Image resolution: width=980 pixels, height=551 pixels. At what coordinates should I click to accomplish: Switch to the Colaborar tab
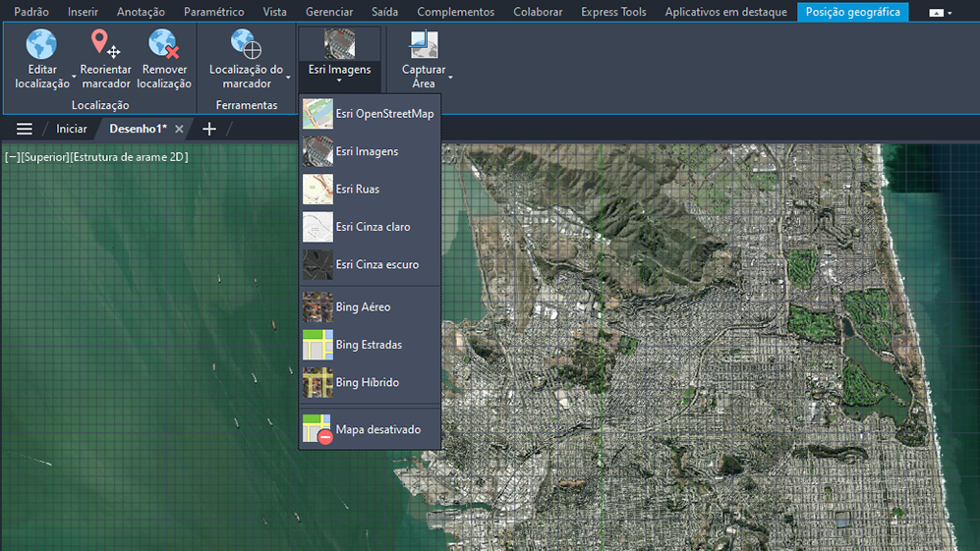pyautogui.click(x=538, y=12)
